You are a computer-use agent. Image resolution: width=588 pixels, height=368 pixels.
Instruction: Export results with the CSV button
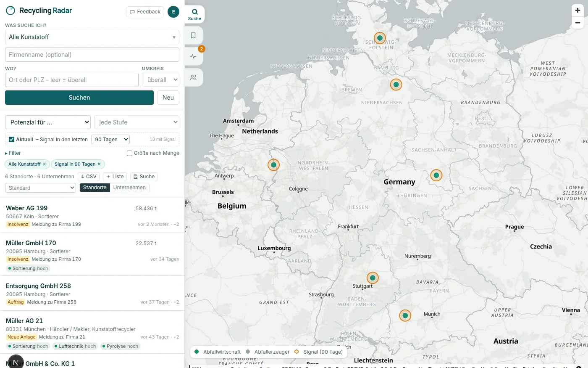pyautogui.click(x=89, y=177)
